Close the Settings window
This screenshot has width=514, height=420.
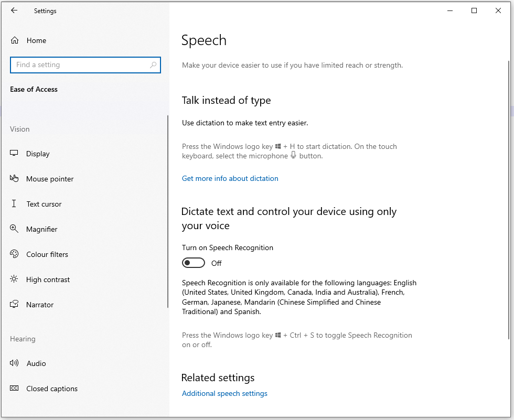coord(498,10)
